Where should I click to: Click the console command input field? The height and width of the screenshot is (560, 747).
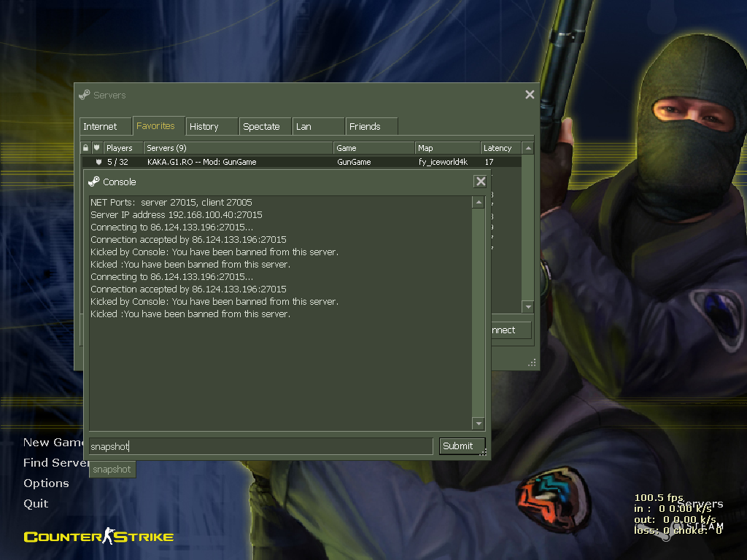pos(260,446)
